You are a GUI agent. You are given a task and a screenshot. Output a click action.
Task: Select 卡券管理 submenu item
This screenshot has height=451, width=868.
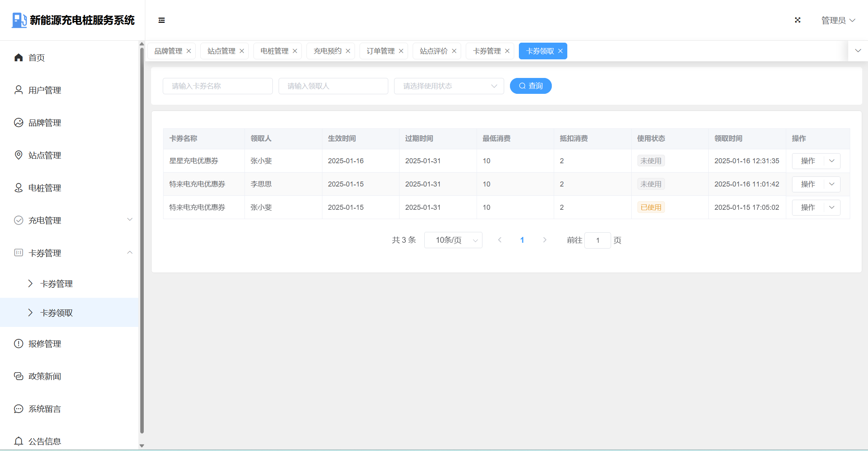[x=57, y=284]
